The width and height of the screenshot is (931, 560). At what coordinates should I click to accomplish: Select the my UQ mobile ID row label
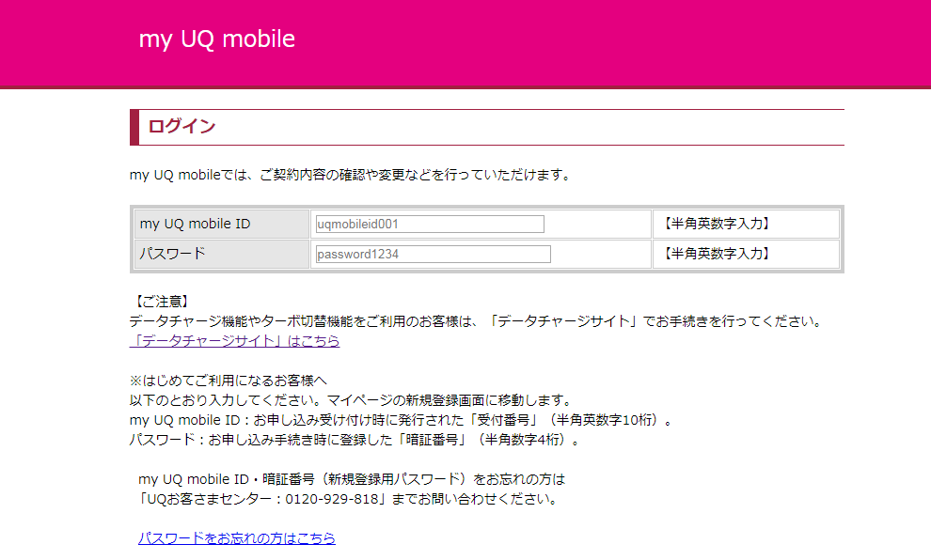196,224
